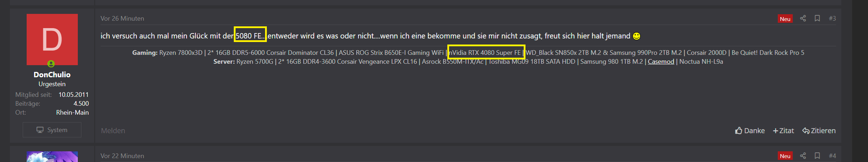The image size is (868, 162).
Task: Click share icon on post #3
Action: [803, 18]
